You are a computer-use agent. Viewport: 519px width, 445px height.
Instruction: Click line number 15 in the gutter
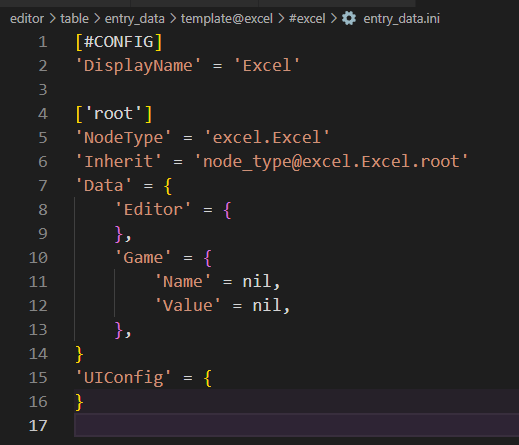[x=38, y=378]
